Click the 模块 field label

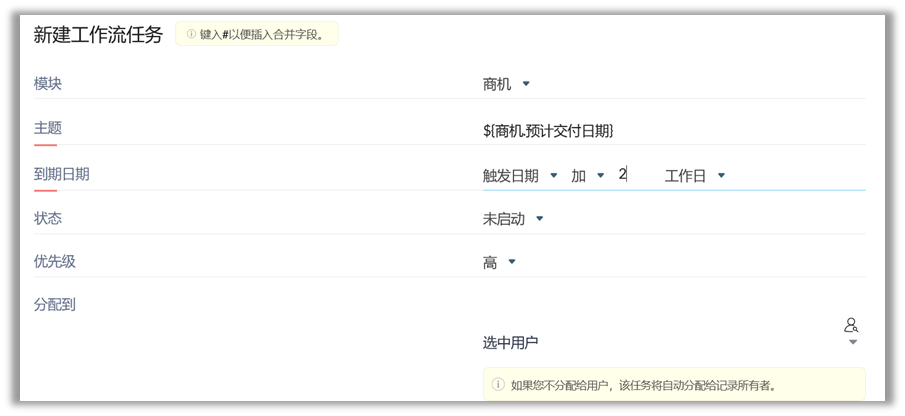[x=48, y=84]
